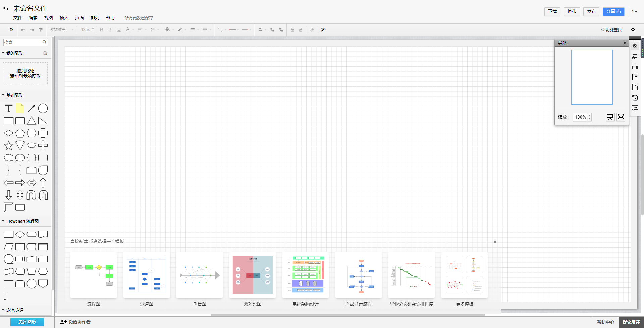
Task: Open the 编辑 menu
Action: [33, 18]
